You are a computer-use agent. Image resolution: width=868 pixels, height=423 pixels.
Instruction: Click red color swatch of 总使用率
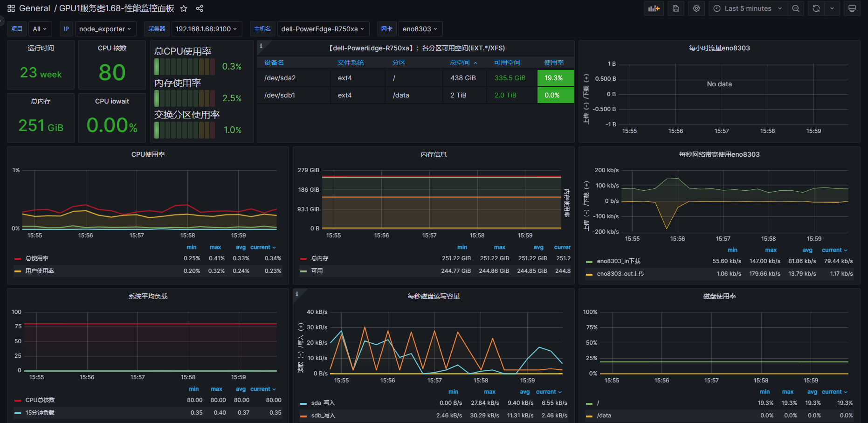(18, 258)
